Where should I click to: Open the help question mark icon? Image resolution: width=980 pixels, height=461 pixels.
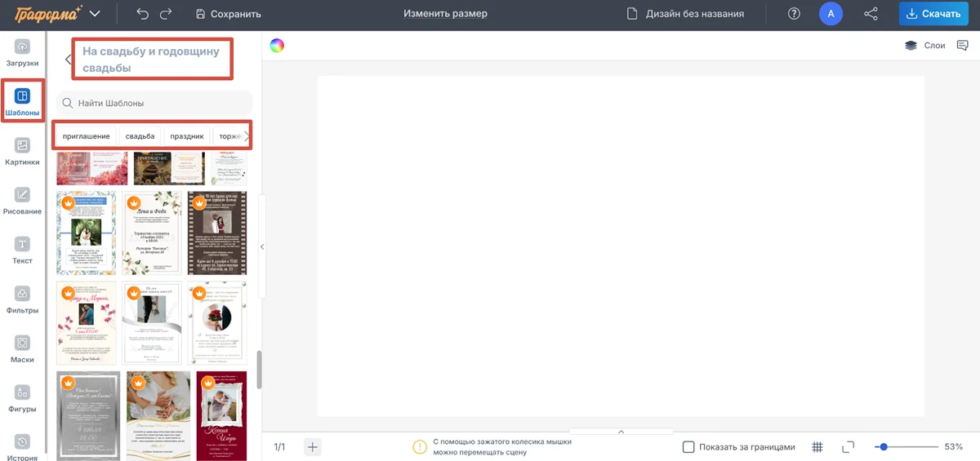(794, 14)
